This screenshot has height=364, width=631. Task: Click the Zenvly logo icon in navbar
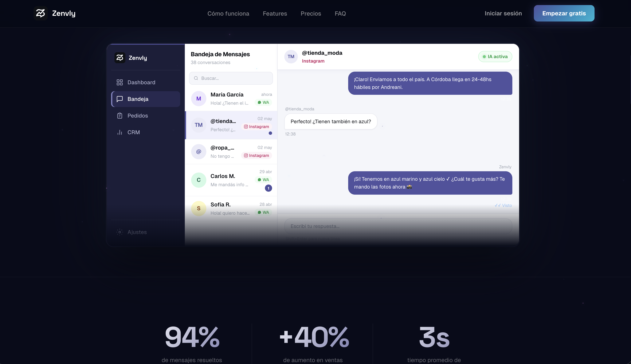[40, 13]
